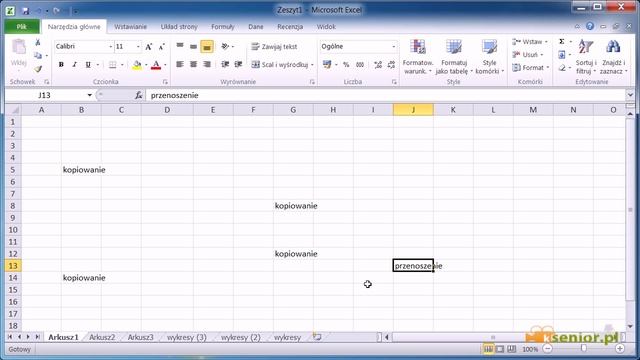Screen dimensions: 640x360
Task: Switch to Dane tab
Action: (x=256, y=27)
